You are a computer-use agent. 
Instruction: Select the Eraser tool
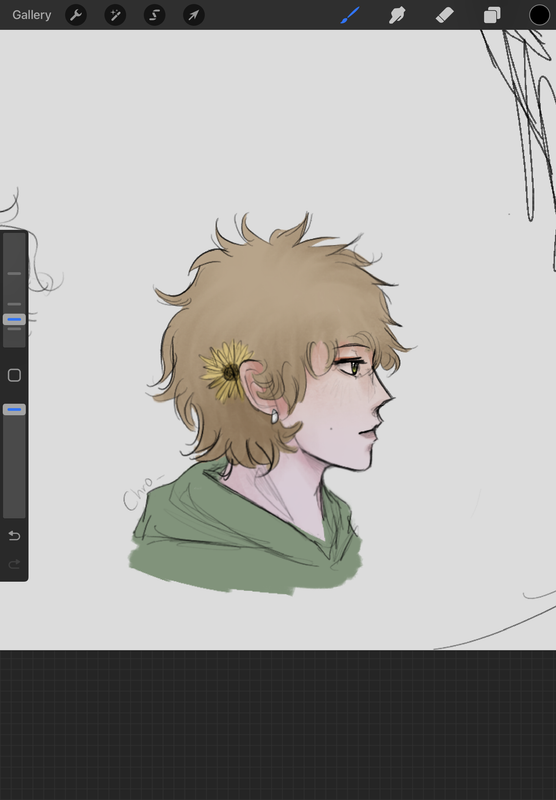tap(445, 15)
